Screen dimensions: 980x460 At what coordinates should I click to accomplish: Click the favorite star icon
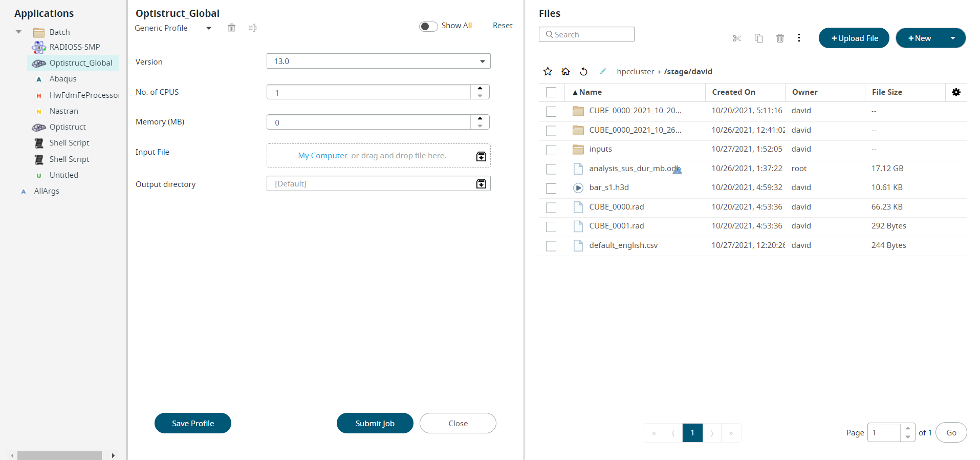click(x=548, y=71)
